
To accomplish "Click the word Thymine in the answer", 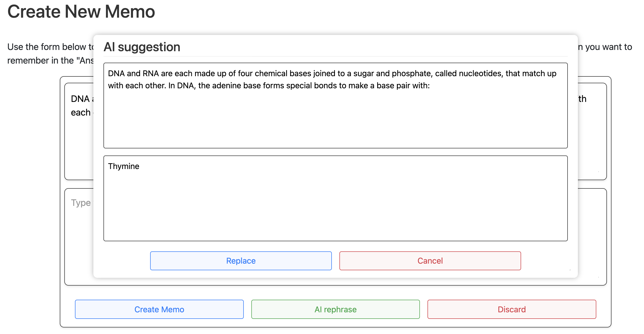I will click(x=124, y=166).
